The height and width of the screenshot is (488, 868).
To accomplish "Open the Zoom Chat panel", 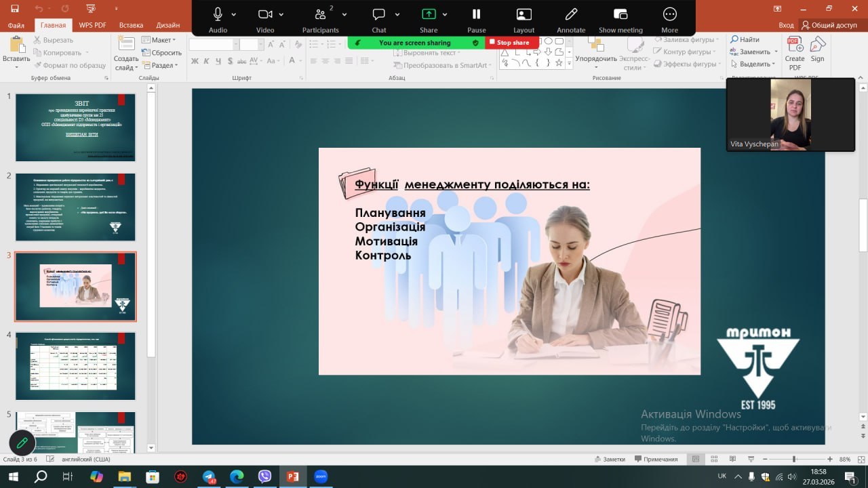I will [x=378, y=14].
